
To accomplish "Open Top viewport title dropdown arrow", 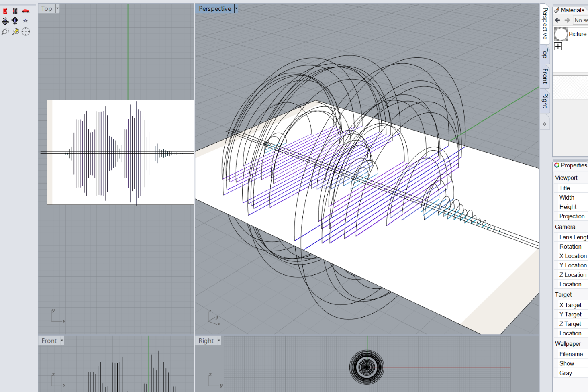I will (x=57, y=8).
